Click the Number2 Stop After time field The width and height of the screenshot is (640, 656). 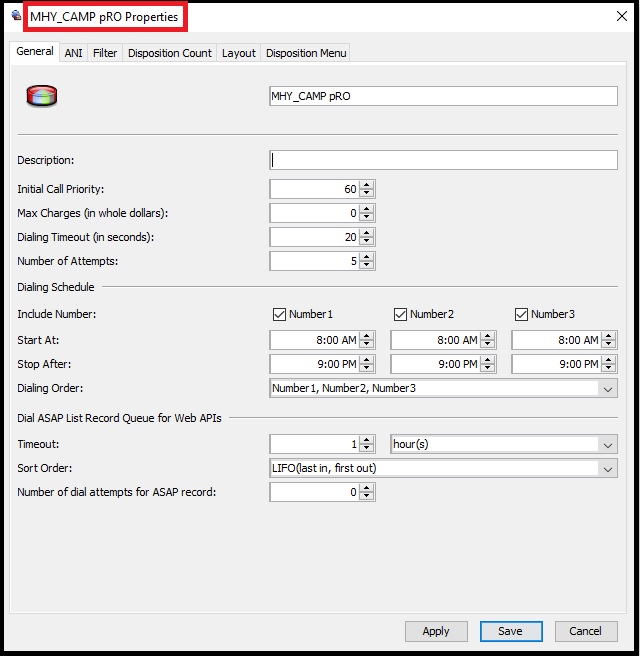click(435, 364)
